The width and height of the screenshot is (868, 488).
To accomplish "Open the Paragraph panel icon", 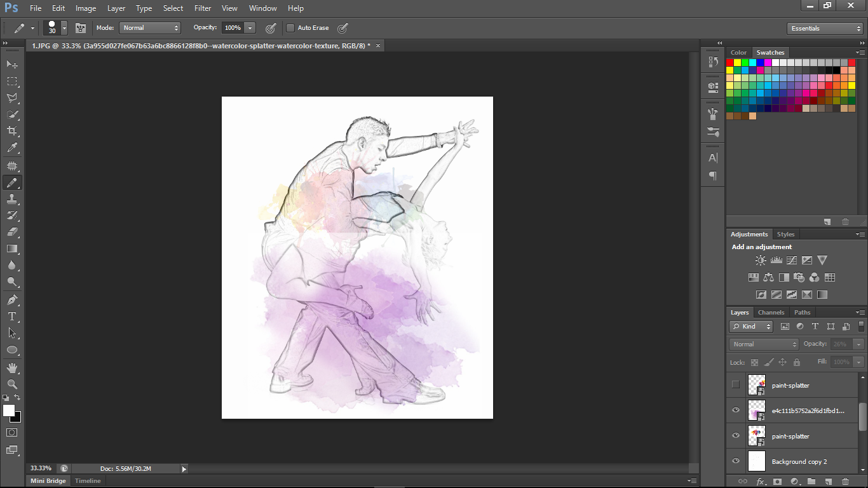I will (x=713, y=175).
